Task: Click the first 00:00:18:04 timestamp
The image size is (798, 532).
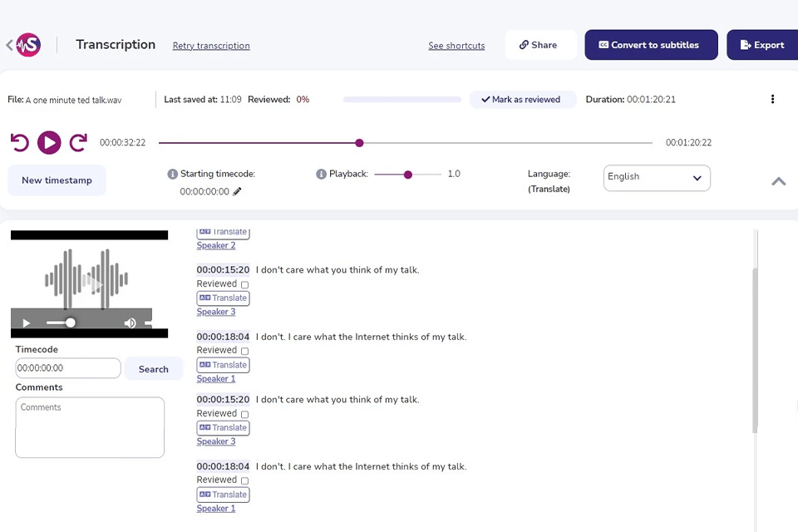Action: point(223,337)
